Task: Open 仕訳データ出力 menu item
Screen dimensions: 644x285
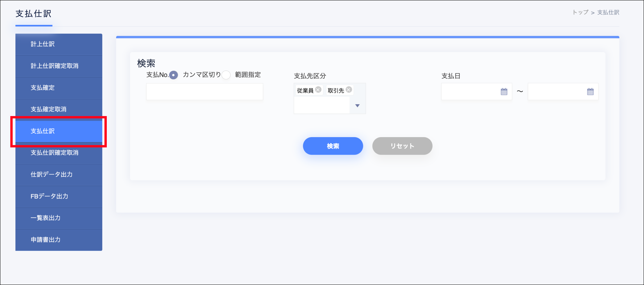Action: (x=59, y=175)
